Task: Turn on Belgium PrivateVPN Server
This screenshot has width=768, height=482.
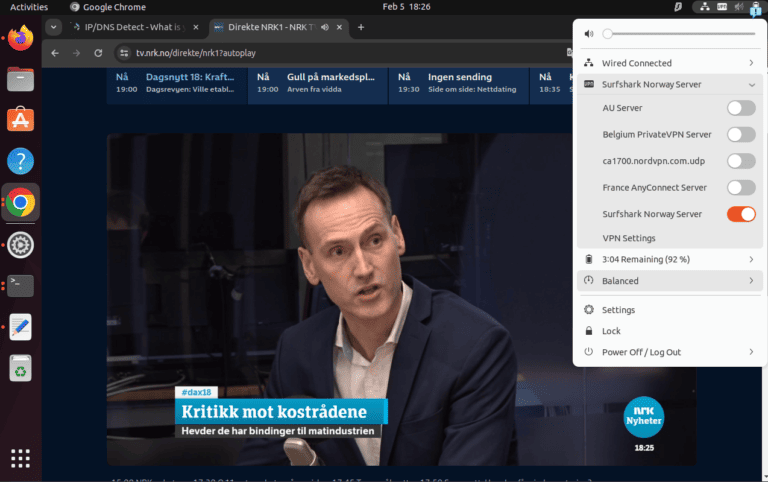Action: click(x=740, y=134)
